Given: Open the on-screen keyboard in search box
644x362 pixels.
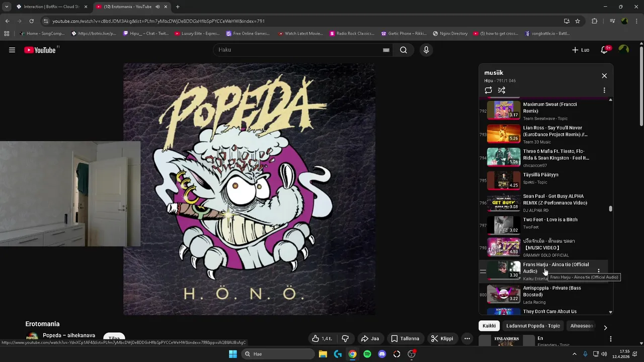Looking at the screenshot, I should [386, 50].
